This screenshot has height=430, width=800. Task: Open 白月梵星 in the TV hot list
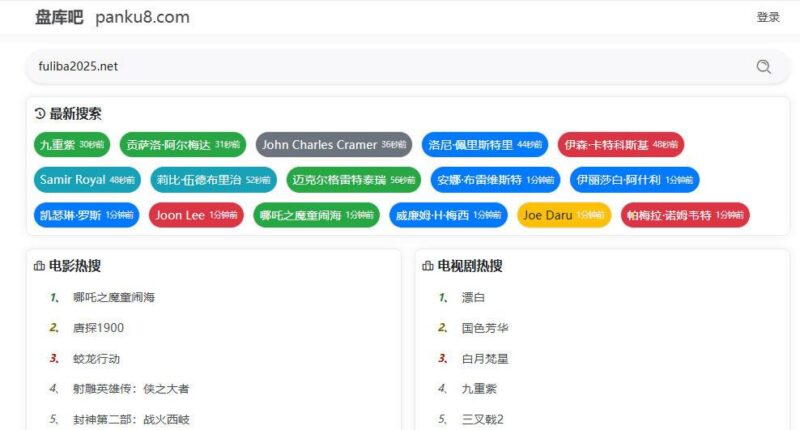[485, 359]
